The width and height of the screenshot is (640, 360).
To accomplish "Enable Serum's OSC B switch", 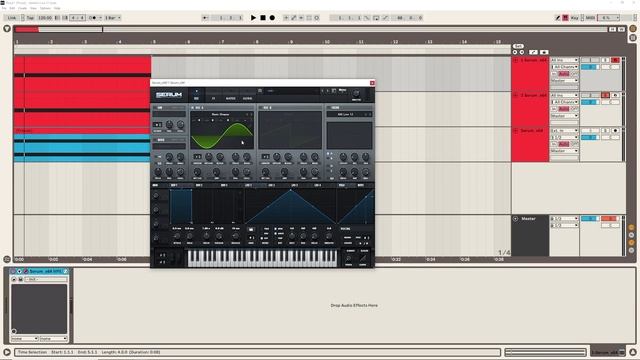I will 260,108.
